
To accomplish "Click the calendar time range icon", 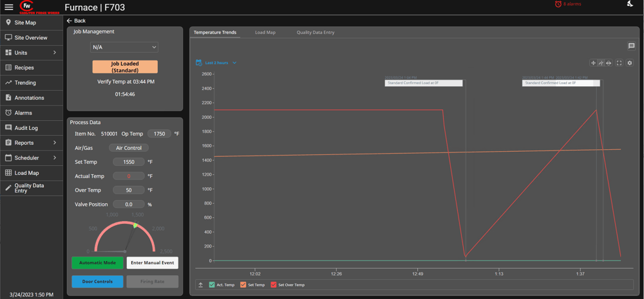I will click(x=199, y=63).
